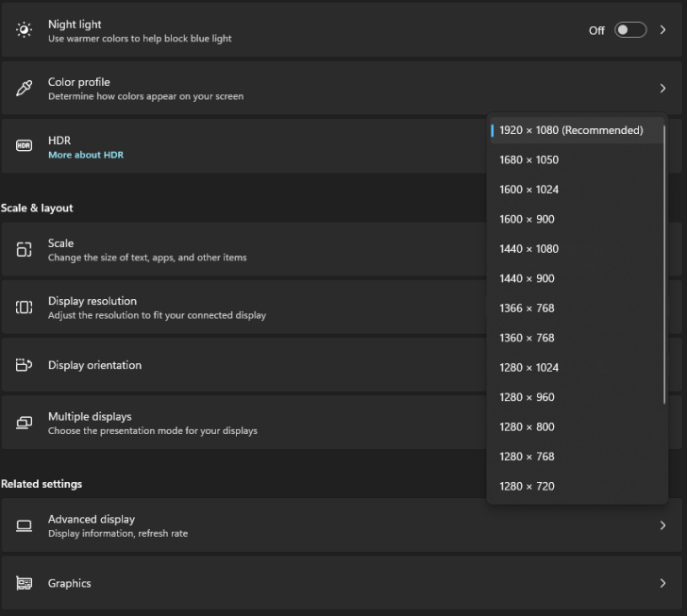Click 'Use warmer colors to help block blue light'
The width and height of the screenshot is (687, 616).
point(140,39)
